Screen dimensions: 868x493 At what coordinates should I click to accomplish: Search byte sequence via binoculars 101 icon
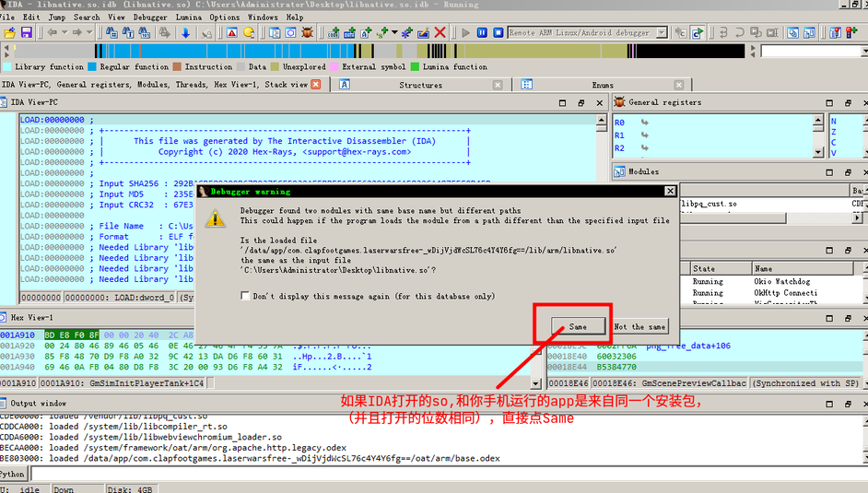click(145, 33)
